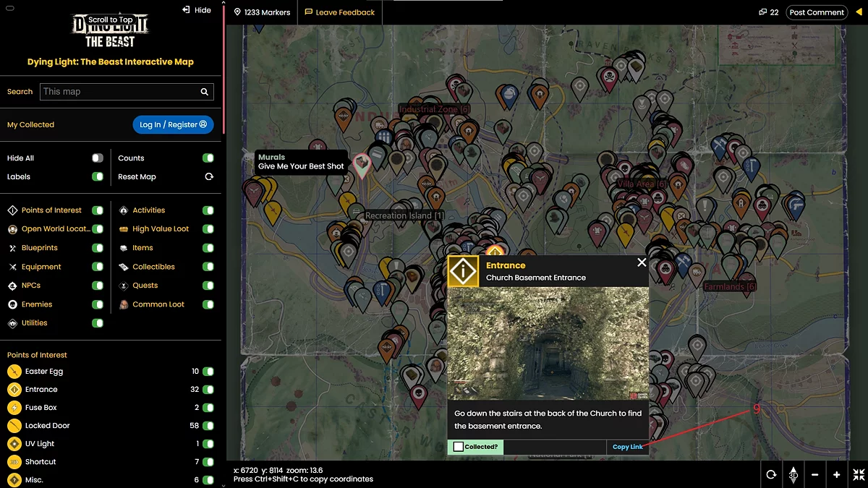
Task: Click the Blueprints category label
Action: 40,248
